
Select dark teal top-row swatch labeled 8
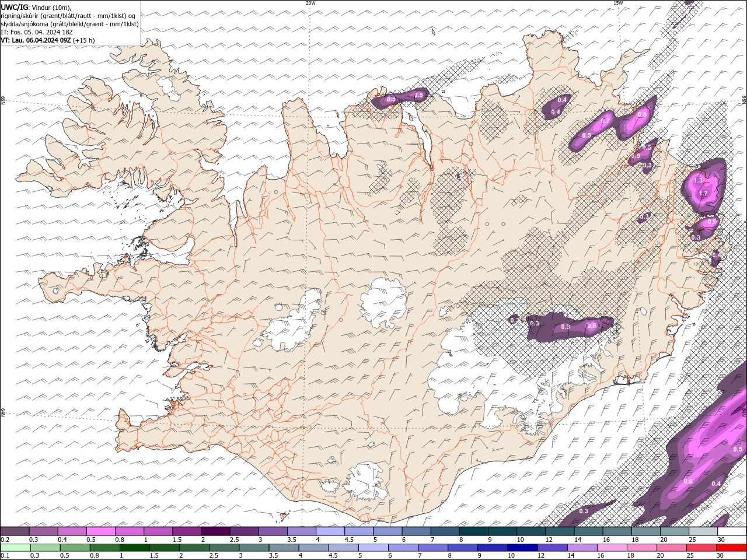click(x=474, y=531)
